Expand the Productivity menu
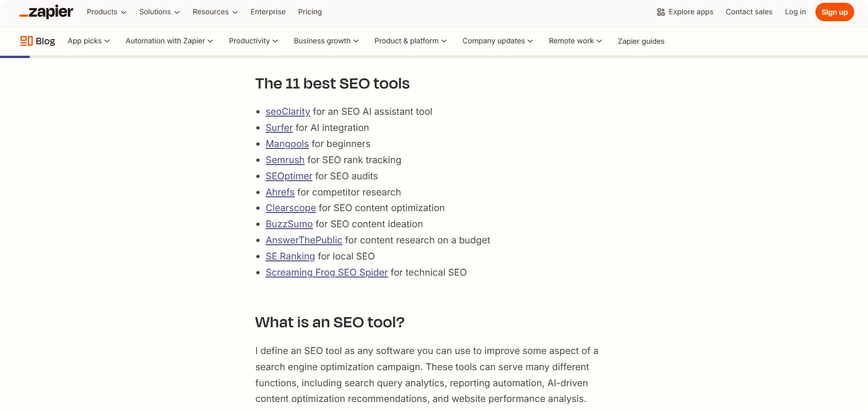Image resolution: width=868 pixels, height=413 pixels. (254, 41)
